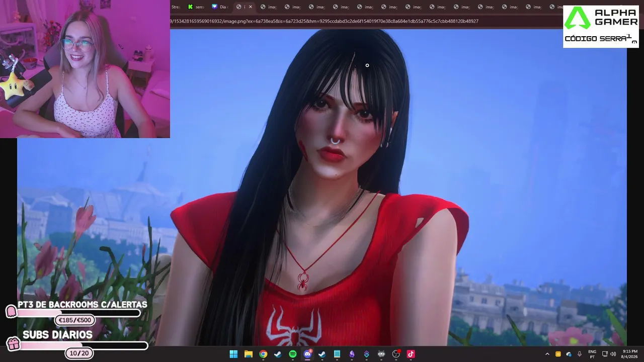
Task: Close the active image browser tab
Action: pyautogui.click(x=251, y=7)
